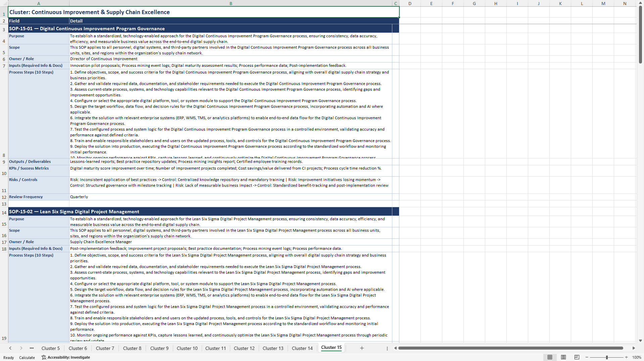Go to next sheet tab arrow
The width and height of the screenshot is (644, 361).
(21, 348)
